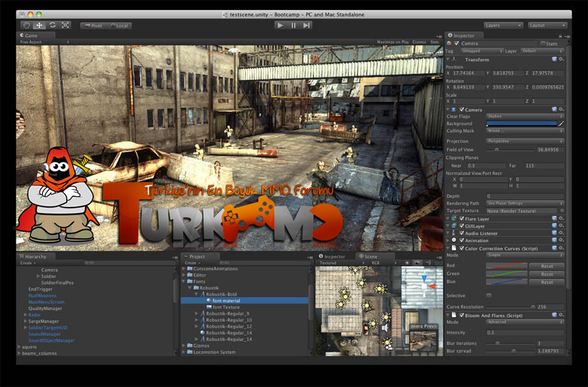Open Rendering Path dropdown
588x387 pixels.
click(525, 203)
